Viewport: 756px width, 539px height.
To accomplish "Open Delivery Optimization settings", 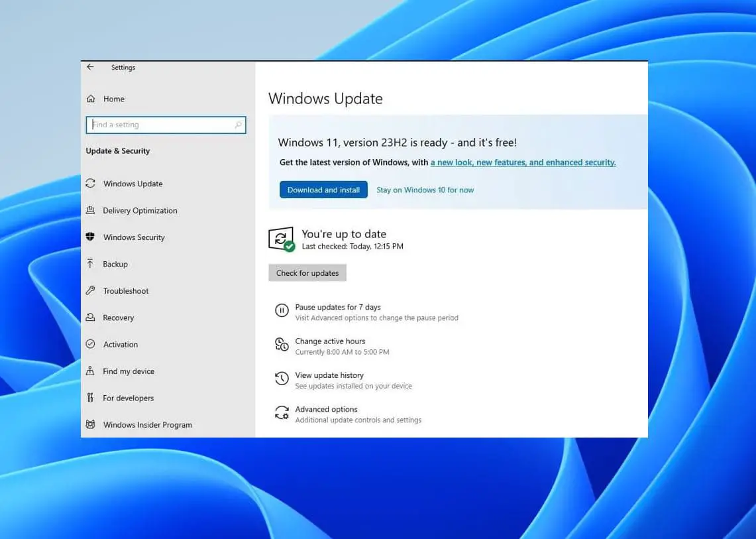I will pos(140,210).
